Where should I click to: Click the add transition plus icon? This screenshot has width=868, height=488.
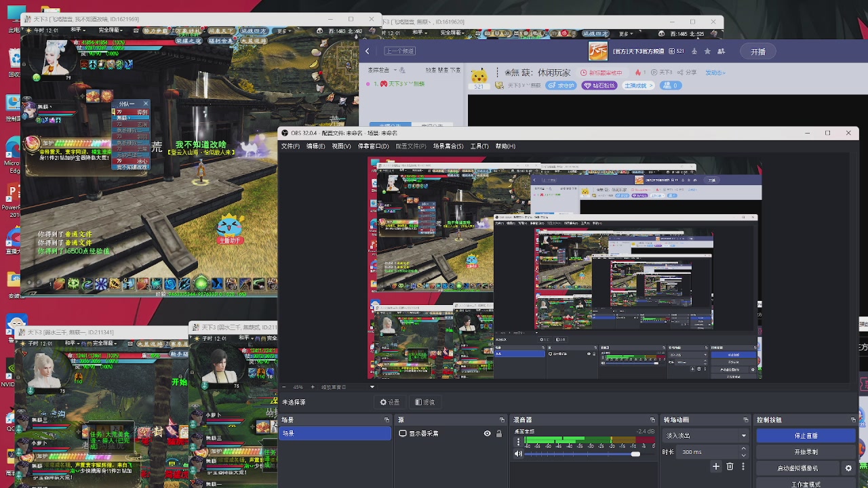[715, 466]
